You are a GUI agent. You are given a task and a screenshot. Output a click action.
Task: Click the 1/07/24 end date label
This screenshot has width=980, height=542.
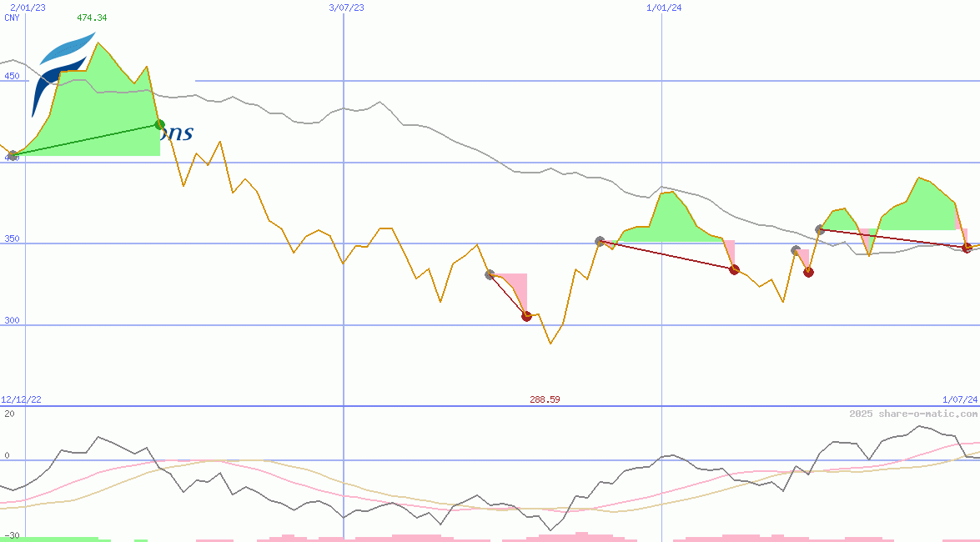point(960,399)
